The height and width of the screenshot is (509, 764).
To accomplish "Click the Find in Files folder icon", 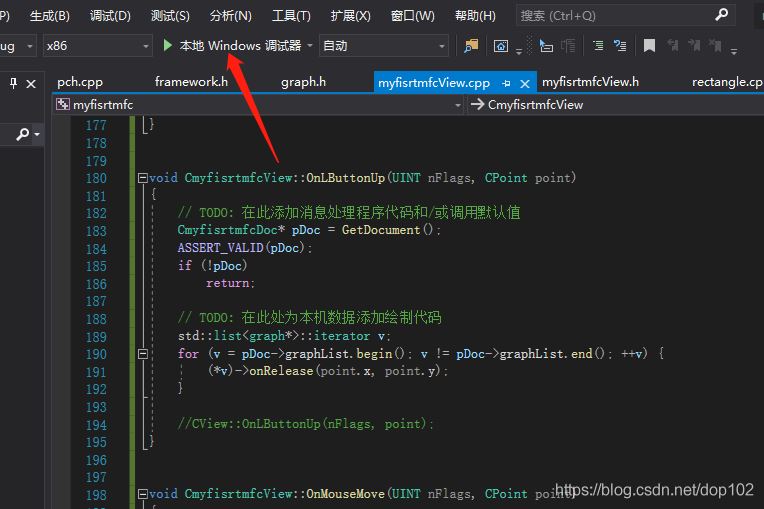I will [x=471, y=46].
